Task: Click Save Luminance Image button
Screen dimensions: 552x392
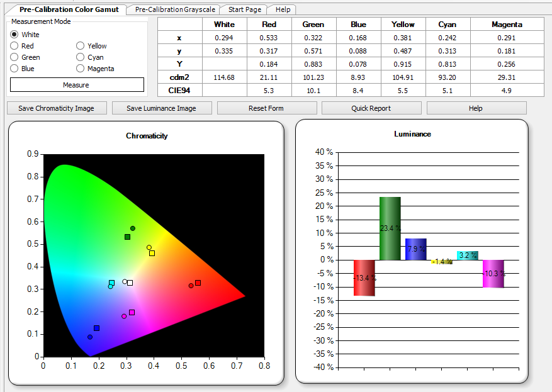Action: tap(162, 108)
